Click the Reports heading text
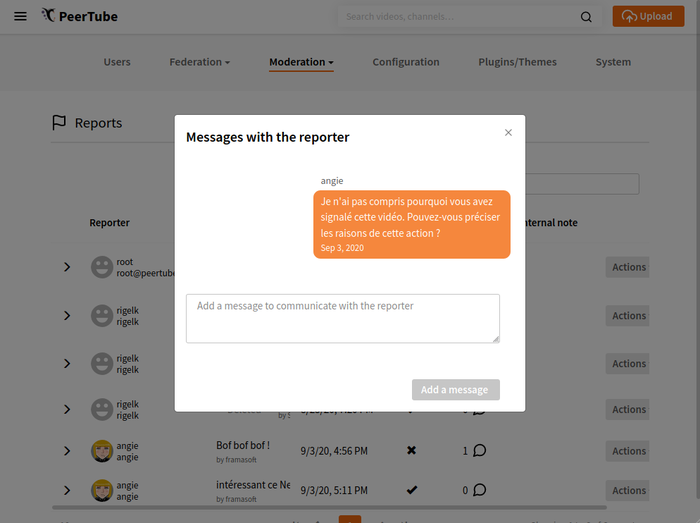The height and width of the screenshot is (523, 700). coord(98,123)
